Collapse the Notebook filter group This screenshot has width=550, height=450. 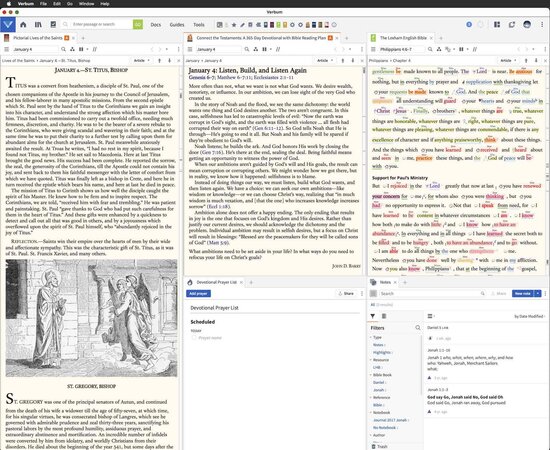[x=371, y=412]
